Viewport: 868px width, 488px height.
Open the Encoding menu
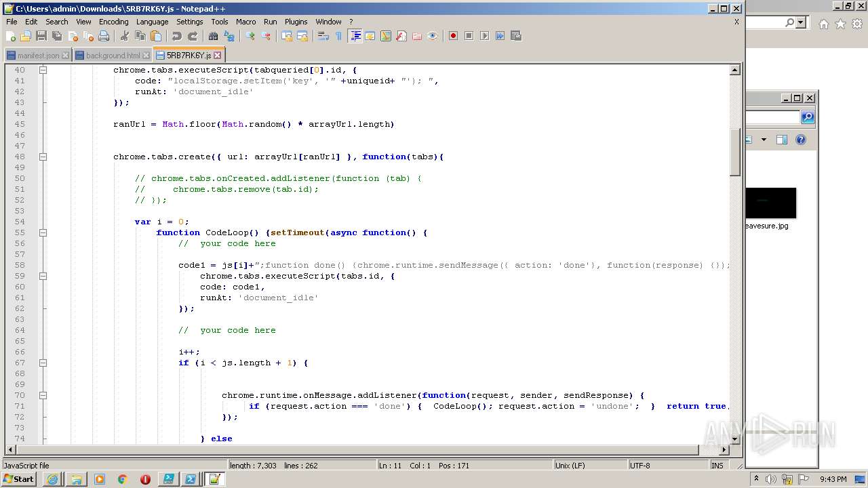tap(113, 22)
